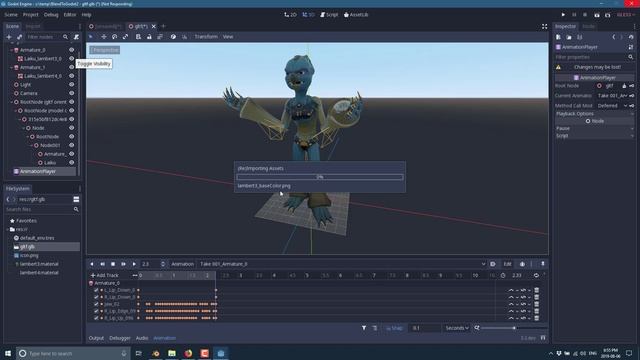Screen dimensions: 640x360
Task: Adjust animation timeline zoom slider
Action: pyautogui.click(x=513, y=328)
